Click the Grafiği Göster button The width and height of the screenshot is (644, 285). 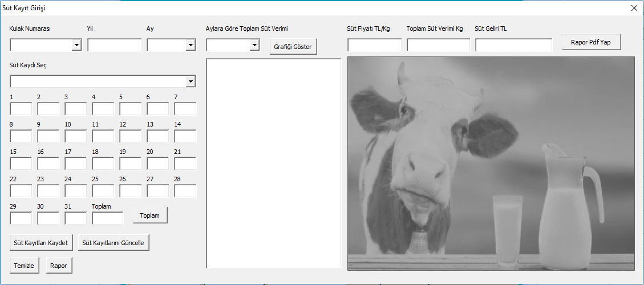293,47
